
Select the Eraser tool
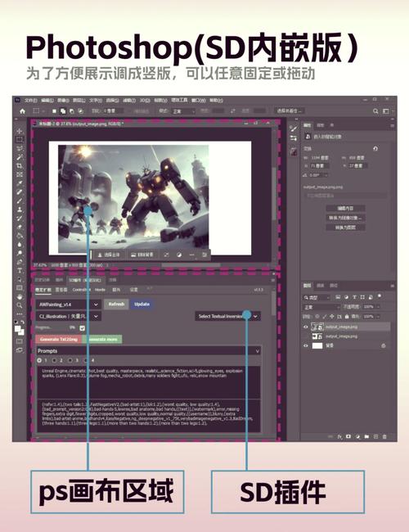click(20, 227)
